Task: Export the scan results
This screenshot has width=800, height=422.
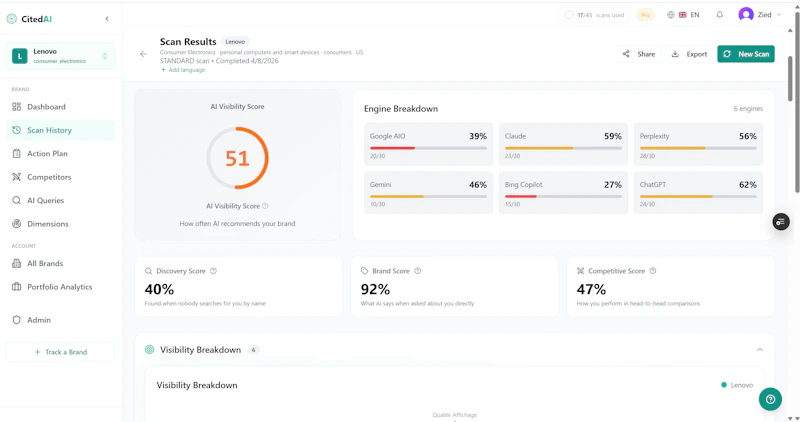Action: [x=689, y=54]
